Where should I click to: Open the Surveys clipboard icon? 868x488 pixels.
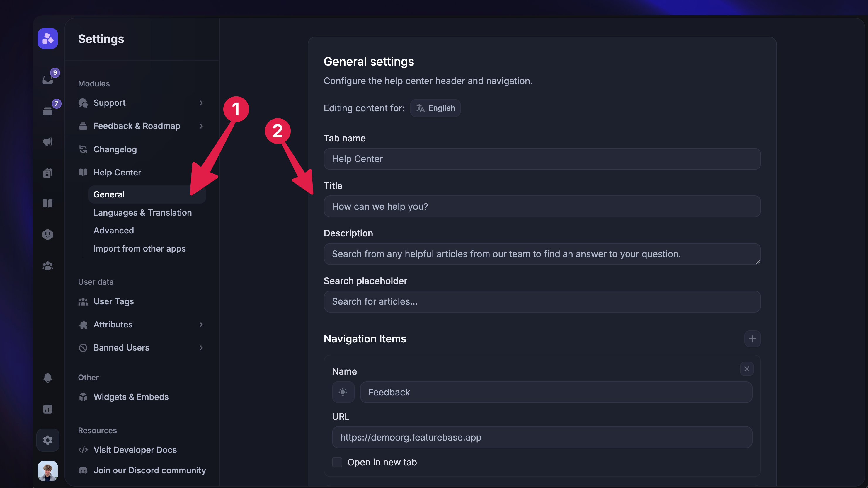pyautogui.click(x=47, y=173)
